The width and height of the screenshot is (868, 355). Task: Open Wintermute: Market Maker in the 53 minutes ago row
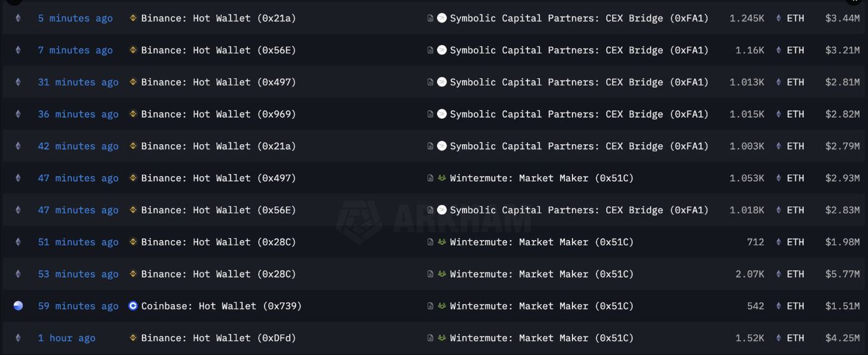541,274
